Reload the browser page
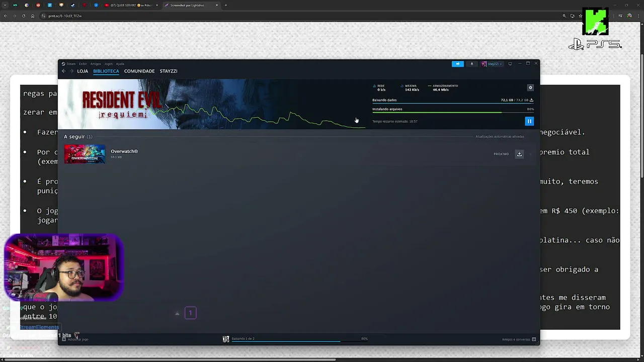 point(24,16)
